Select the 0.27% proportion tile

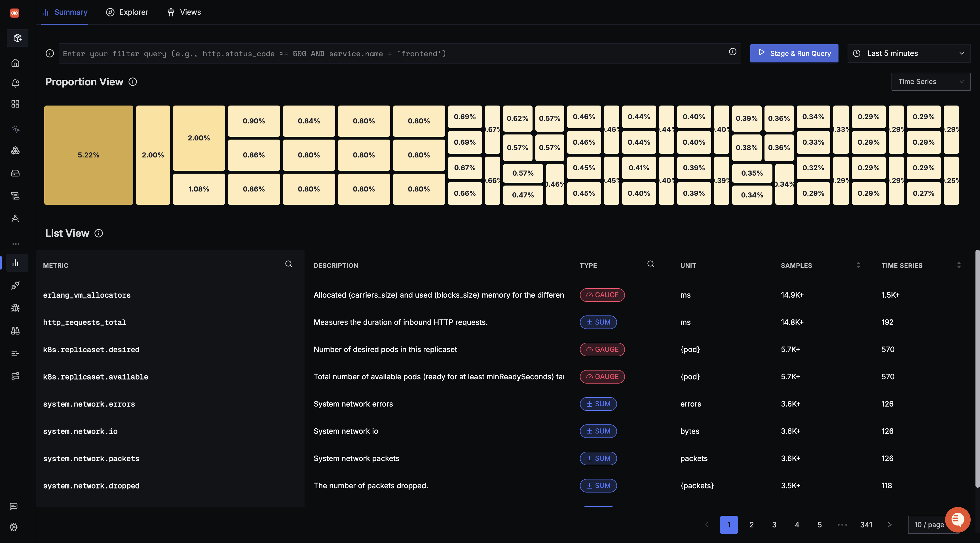point(923,193)
